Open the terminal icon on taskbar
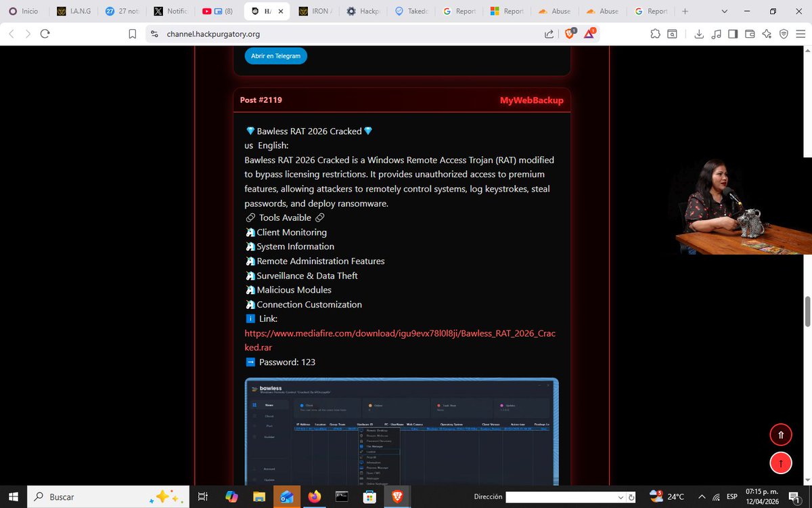The height and width of the screenshot is (508, 812). [x=342, y=496]
